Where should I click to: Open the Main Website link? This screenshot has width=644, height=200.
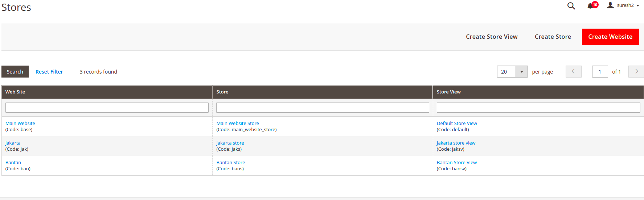(x=20, y=124)
